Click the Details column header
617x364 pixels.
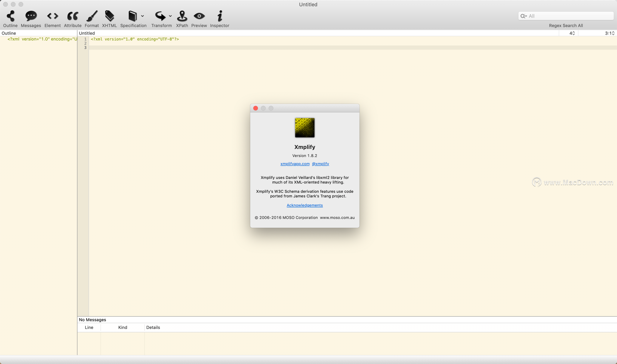pyautogui.click(x=153, y=327)
